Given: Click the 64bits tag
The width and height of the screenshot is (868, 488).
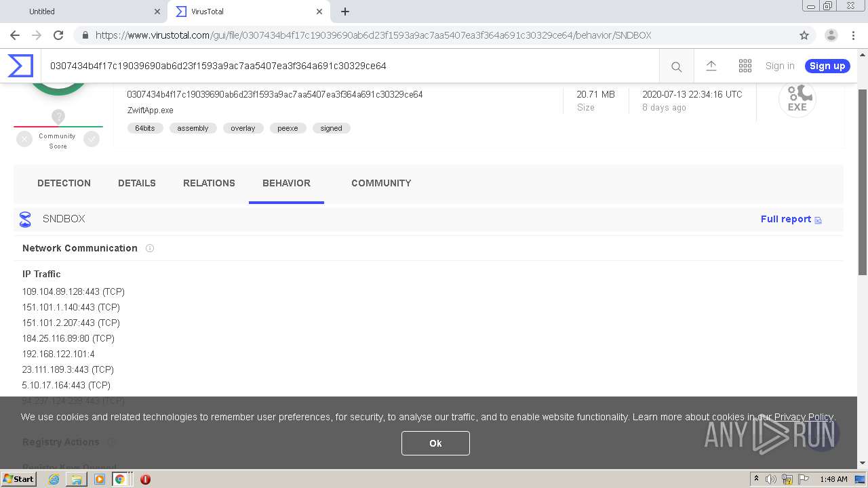Looking at the screenshot, I should point(145,128).
